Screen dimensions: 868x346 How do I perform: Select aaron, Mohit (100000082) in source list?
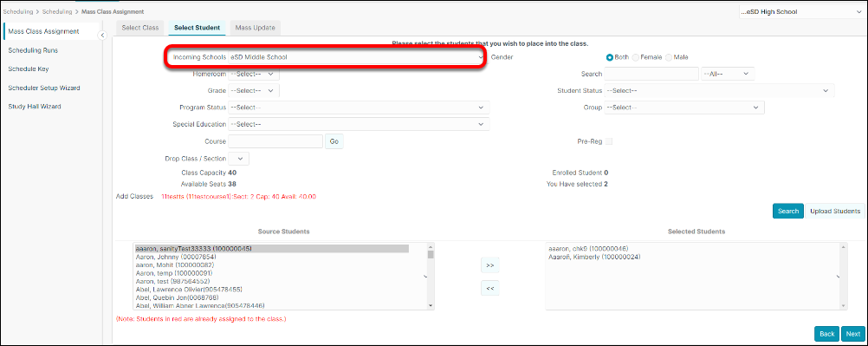point(175,265)
